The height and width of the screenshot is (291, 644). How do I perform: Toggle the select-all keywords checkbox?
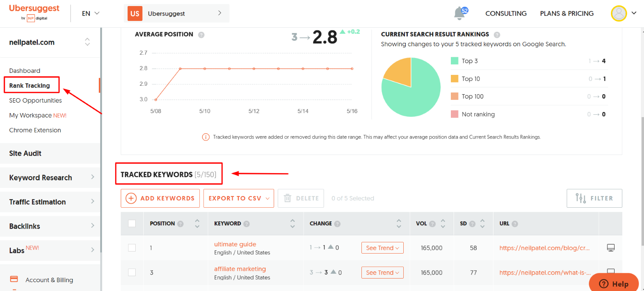132,223
